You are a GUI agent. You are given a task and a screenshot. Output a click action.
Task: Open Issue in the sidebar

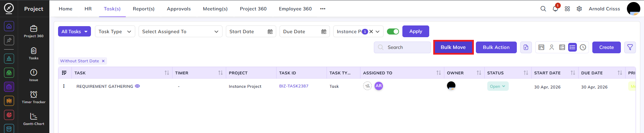click(x=34, y=75)
